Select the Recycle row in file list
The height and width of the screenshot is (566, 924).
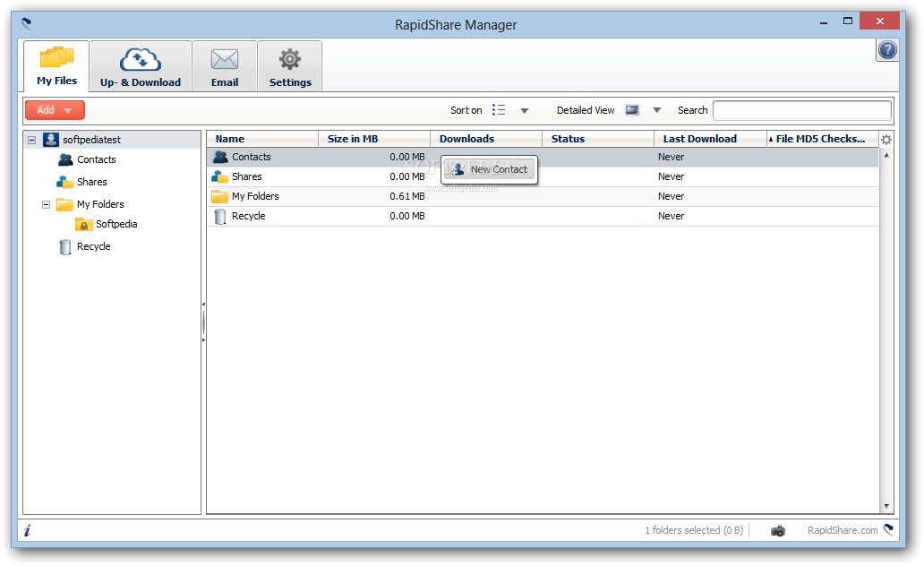coord(543,217)
